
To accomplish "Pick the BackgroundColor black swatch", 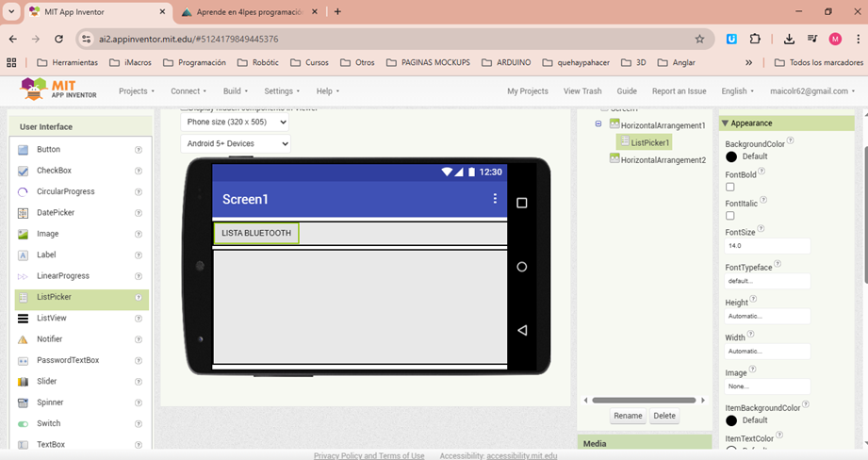I will 731,156.
